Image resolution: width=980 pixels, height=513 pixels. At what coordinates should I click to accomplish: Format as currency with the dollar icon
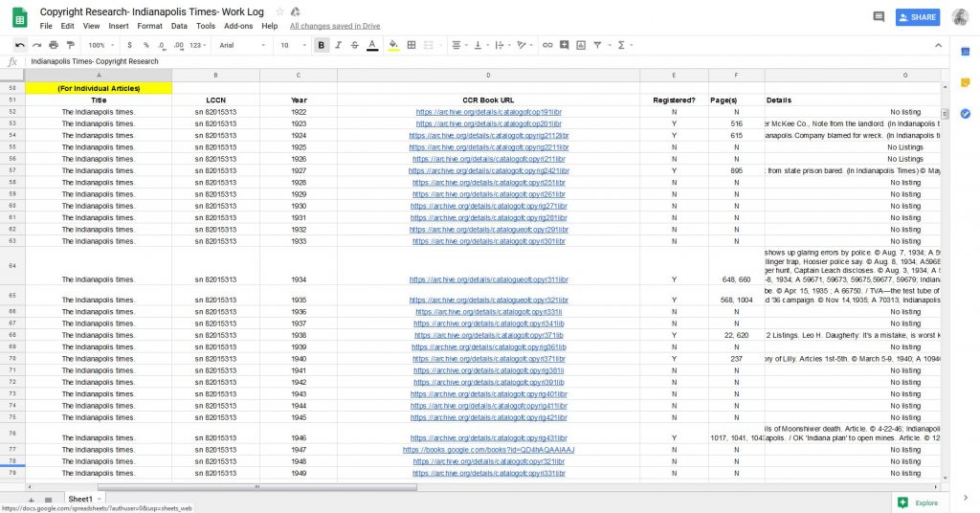[129, 45]
